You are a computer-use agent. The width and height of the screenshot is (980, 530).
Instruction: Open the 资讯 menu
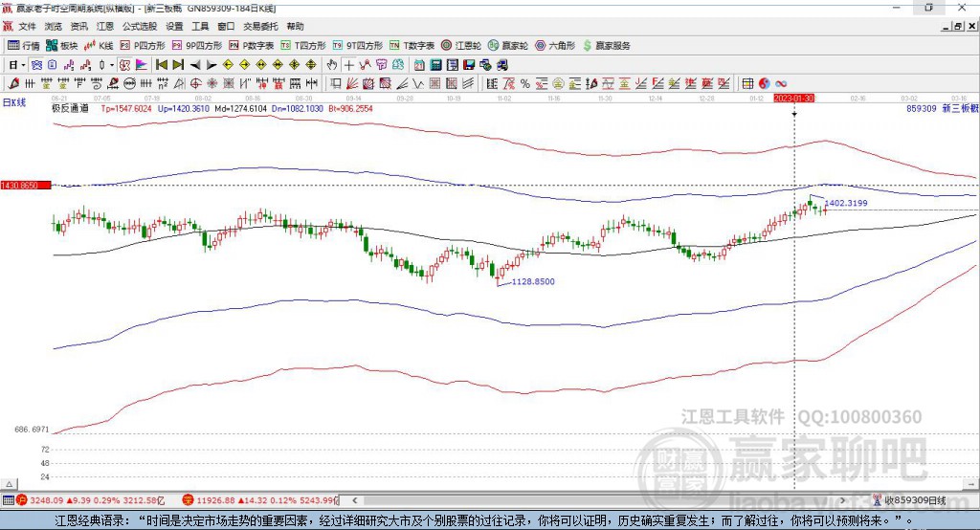tap(78, 26)
